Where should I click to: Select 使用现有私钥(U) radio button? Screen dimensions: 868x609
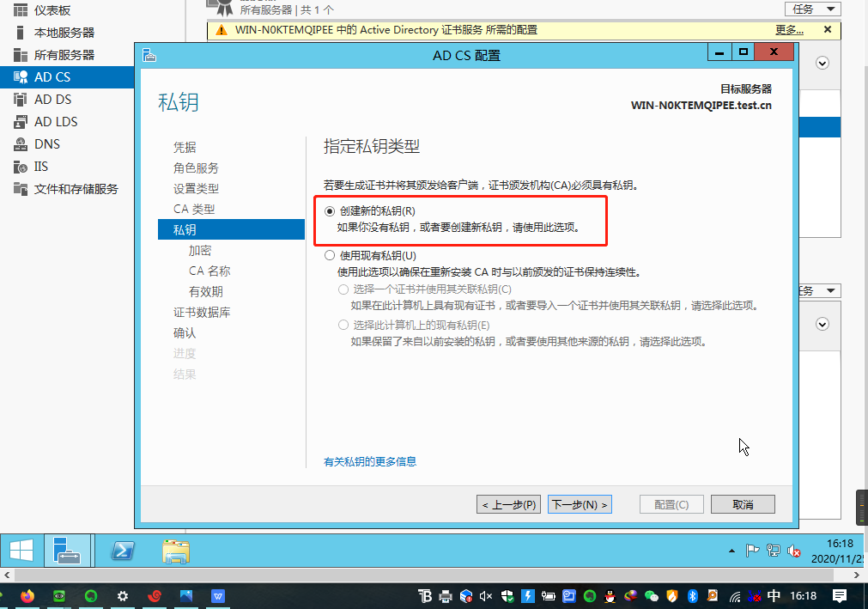point(330,255)
